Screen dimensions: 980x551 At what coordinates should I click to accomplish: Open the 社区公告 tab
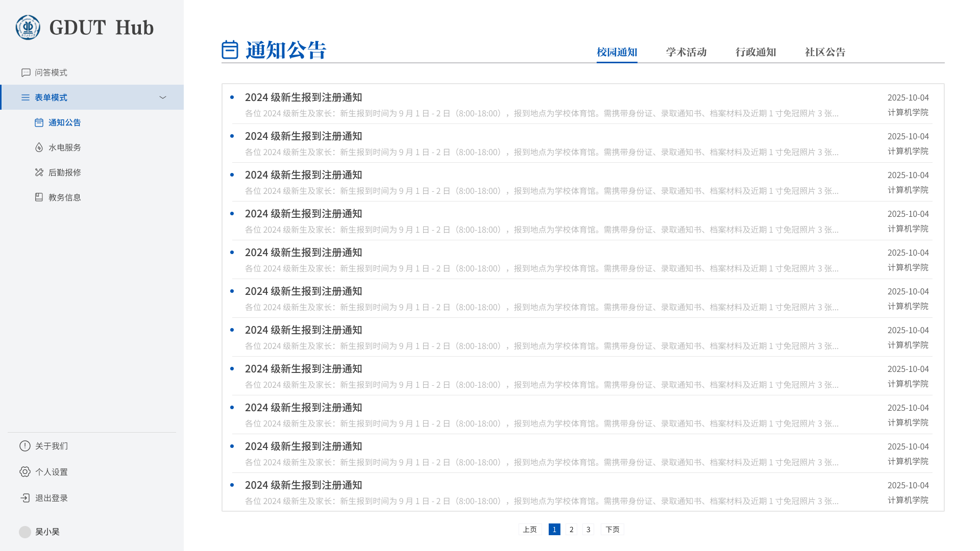(825, 52)
